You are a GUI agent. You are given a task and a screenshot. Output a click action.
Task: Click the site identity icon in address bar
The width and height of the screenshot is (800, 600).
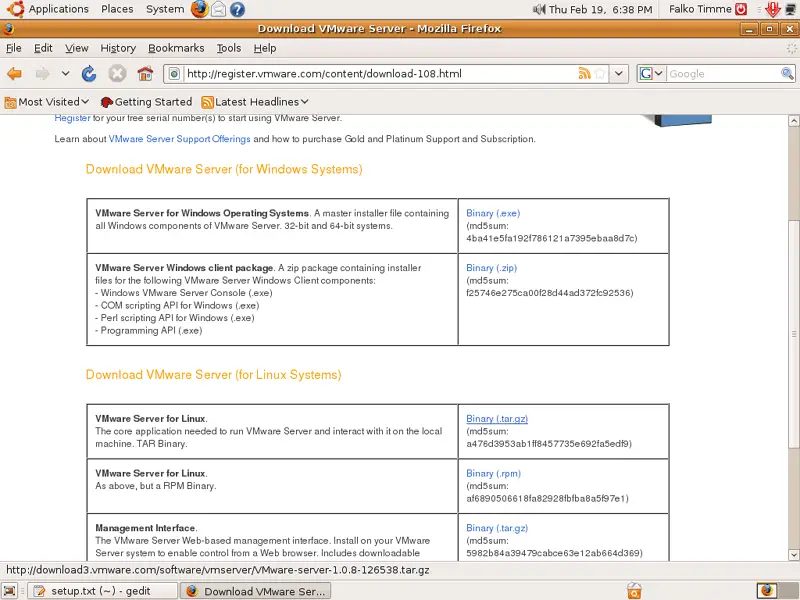point(174,73)
